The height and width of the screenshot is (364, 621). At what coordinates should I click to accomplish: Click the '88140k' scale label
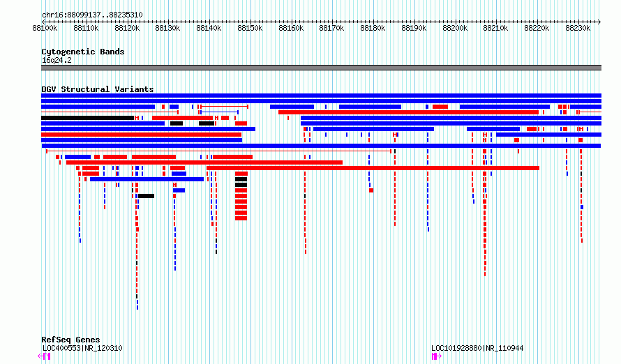(x=209, y=29)
